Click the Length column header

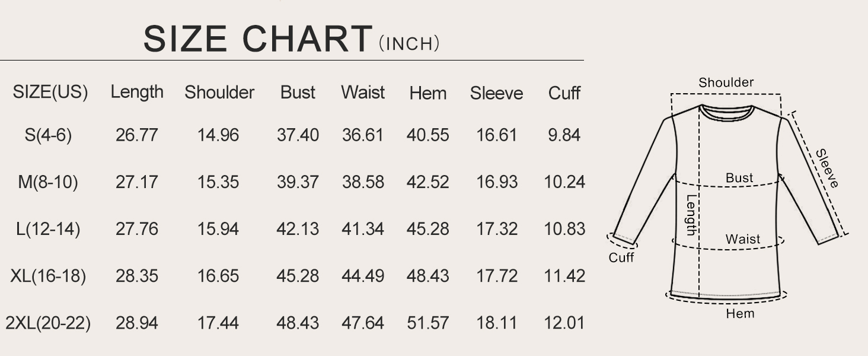point(137,93)
